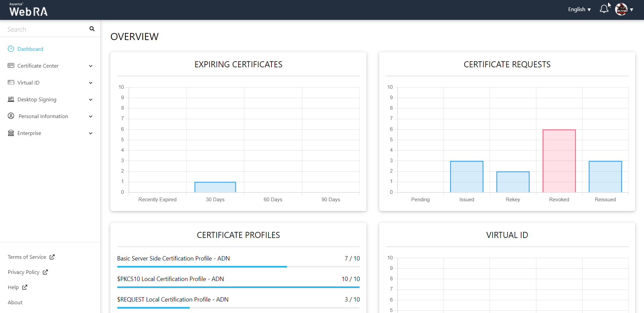Open the notifications bell icon
Screen dimensions: 644x313
pyautogui.click(x=604, y=9)
